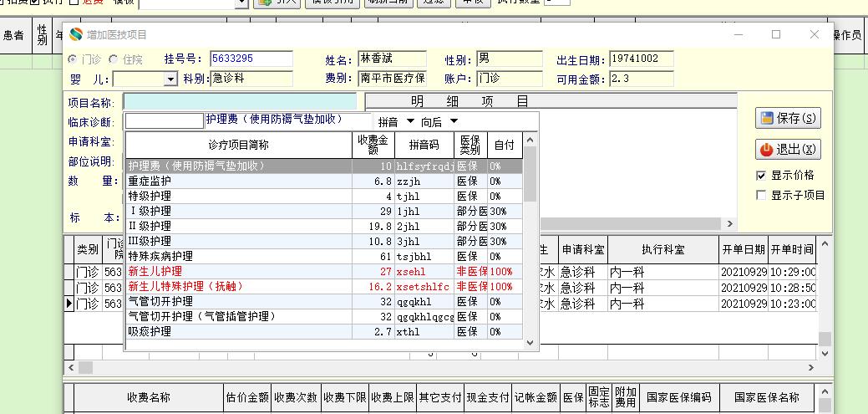This screenshot has width=868, height=414.
Task: Click 申请科室 column header
Action: pos(583,250)
